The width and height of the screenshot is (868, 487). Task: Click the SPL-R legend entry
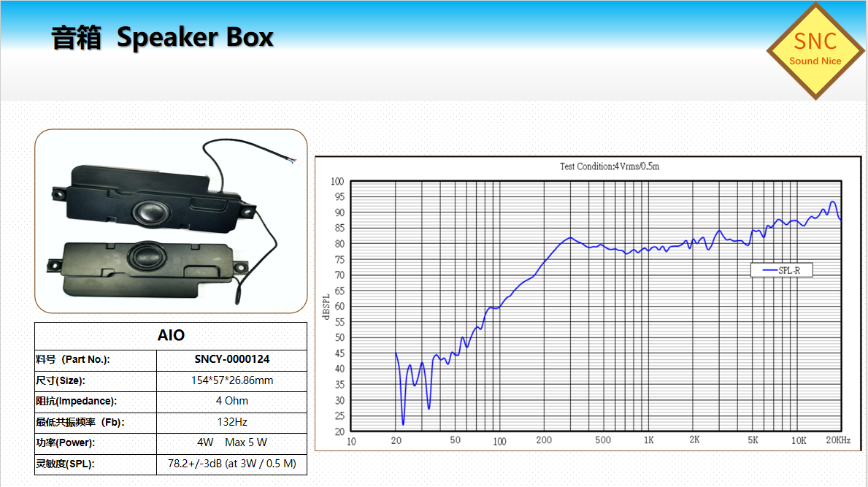coord(782,270)
